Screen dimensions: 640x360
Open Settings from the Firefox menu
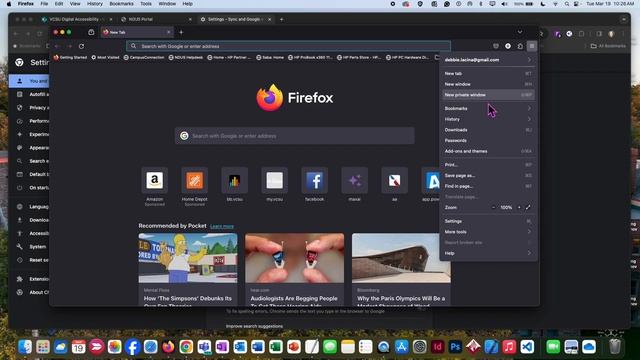tap(488, 221)
